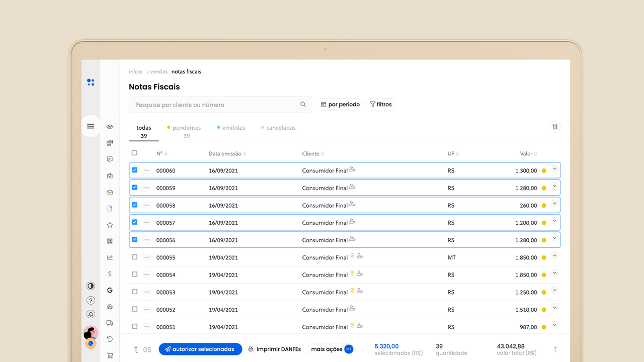This screenshot has width=644, height=362.
Task: Switch to the todas tab
Action: (144, 131)
